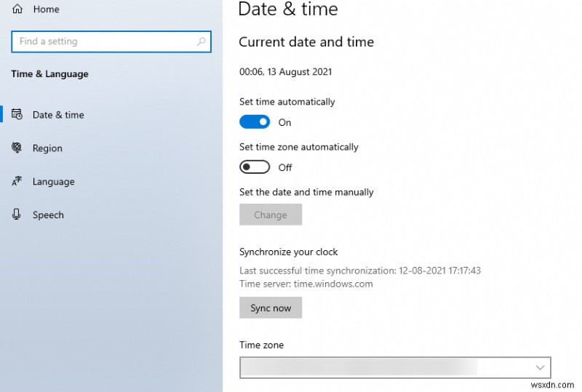Click the Language character icon
Image resolution: width=582 pixels, height=392 pixels.
17,181
